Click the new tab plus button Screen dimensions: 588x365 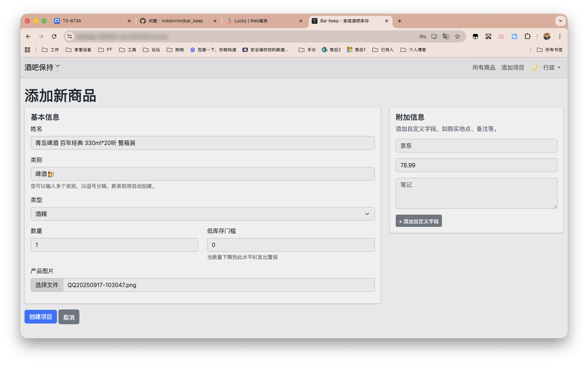pos(400,21)
